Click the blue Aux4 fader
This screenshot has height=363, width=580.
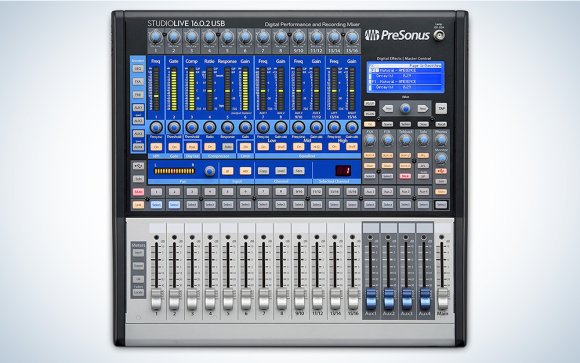pyautogui.click(x=425, y=299)
